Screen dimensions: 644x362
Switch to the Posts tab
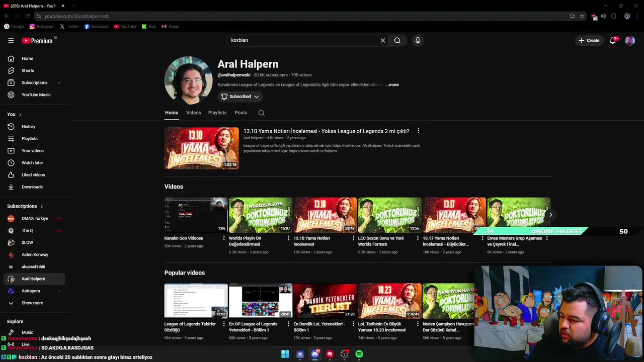pos(241,113)
